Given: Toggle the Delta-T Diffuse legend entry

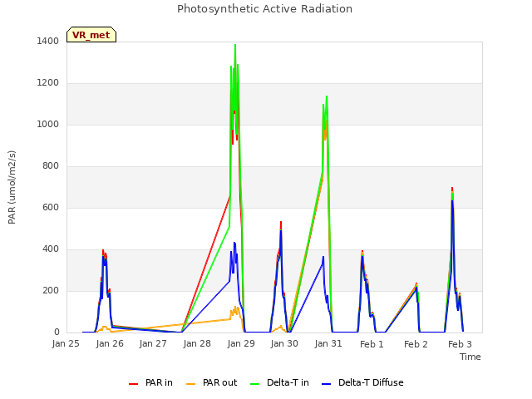Looking at the screenshot, I should [362, 382].
